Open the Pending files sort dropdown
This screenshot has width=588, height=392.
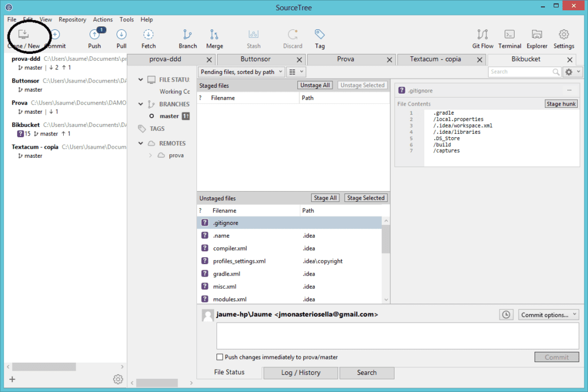click(x=241, y=72)
